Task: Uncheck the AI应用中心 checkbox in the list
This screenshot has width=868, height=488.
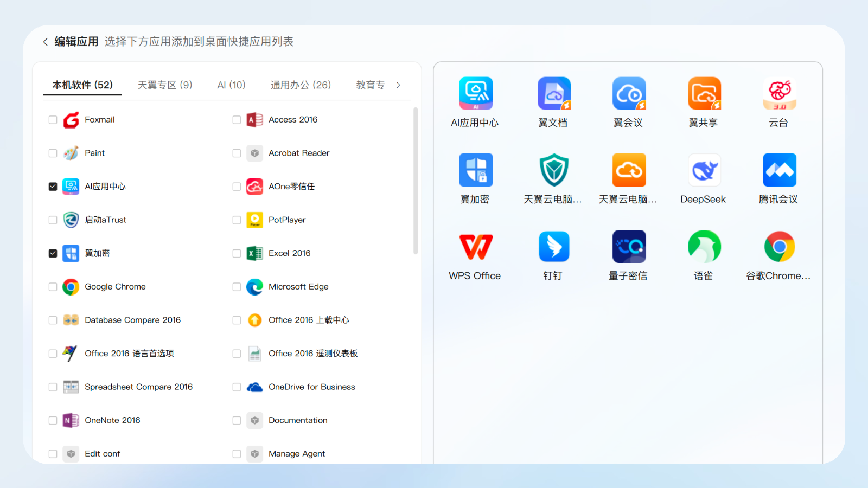Action: [x=53, y=187]
